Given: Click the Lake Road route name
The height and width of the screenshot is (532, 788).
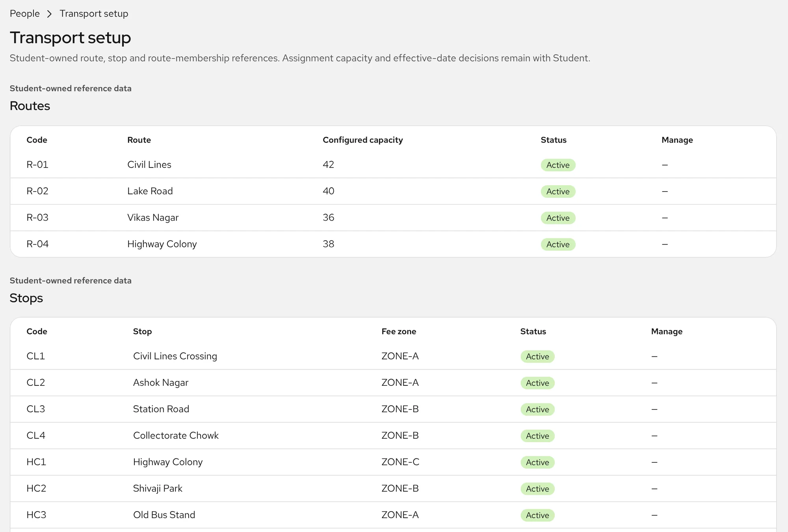Looking at the screenshot, I should (150, 191).
